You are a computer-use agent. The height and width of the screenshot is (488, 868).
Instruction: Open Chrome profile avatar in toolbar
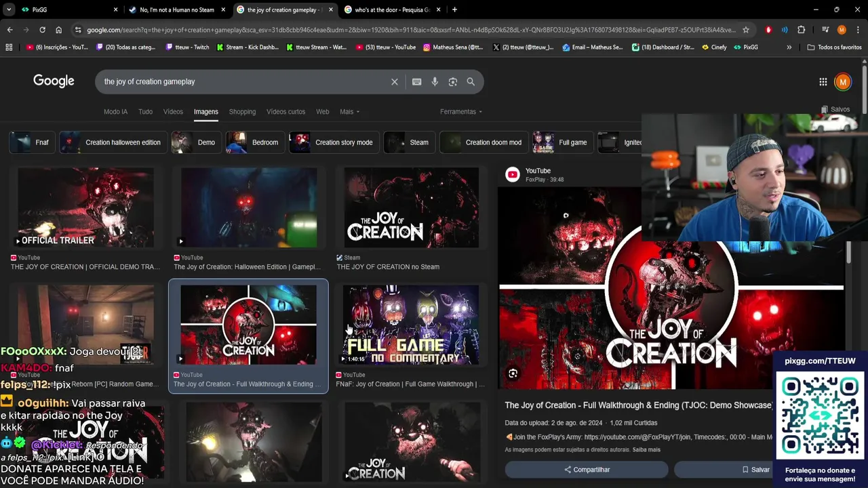842,30
